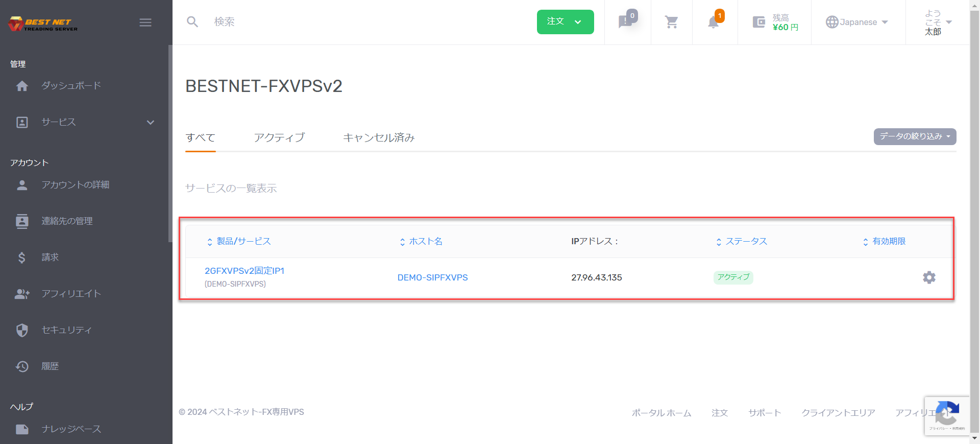Open the DEMO-SIPFXVPS hostname link
The width and height of the screenshot is (980, 444).
pos(432,277)
